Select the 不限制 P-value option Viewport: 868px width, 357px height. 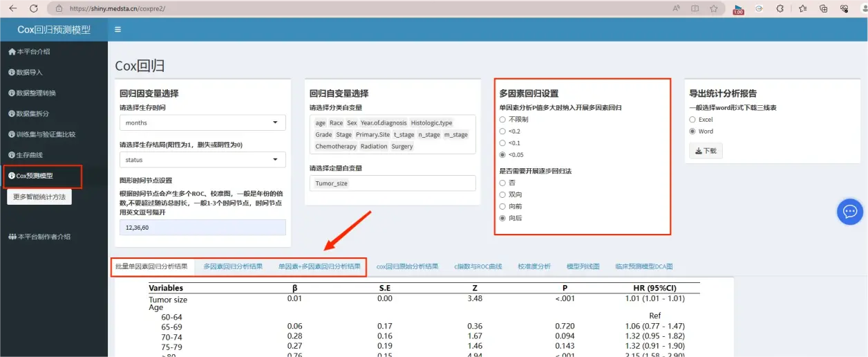pyautogui.click(x=502, y=119)
